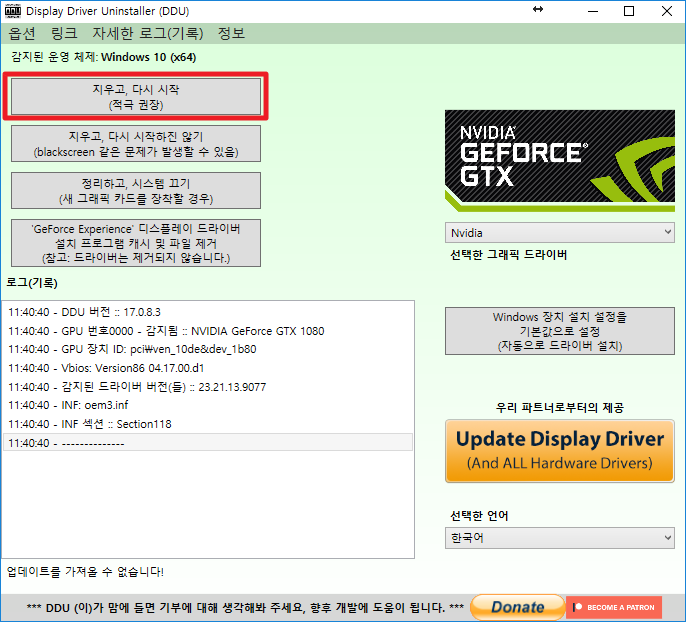Viewport: 686px width, 622px height.
Task: Click the Become a Patron button
Action: [614, 607]
